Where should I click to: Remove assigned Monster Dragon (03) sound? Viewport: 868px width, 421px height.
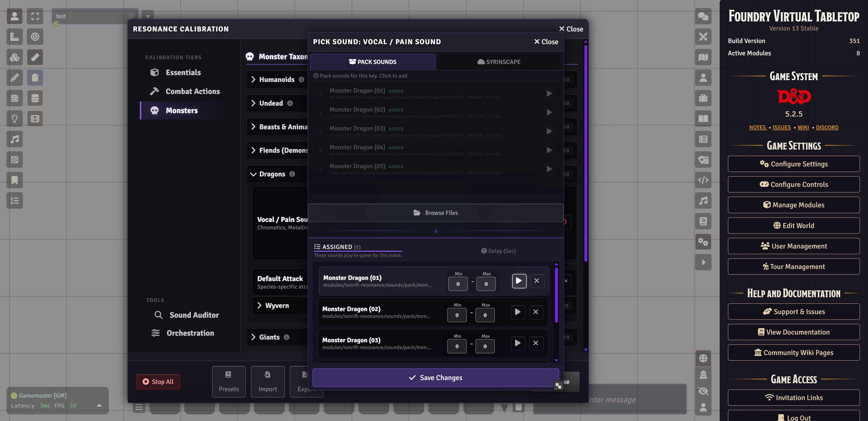[536, 343]
